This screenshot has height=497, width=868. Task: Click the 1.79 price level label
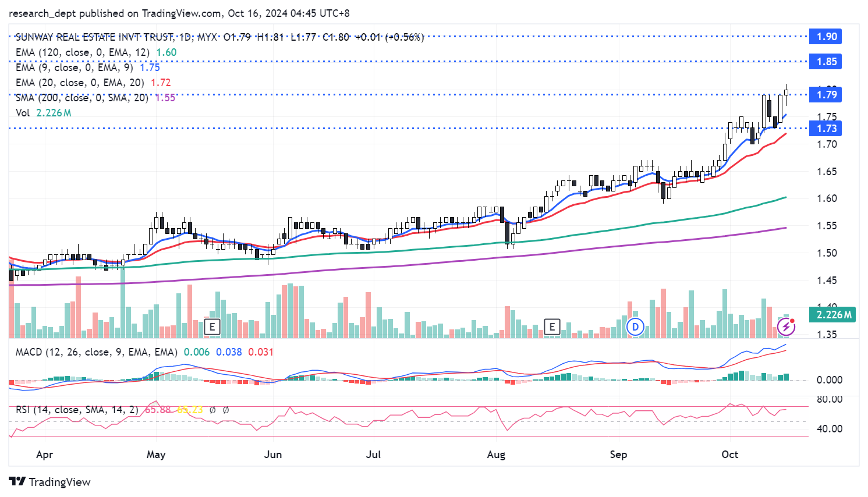click(826, 95)
